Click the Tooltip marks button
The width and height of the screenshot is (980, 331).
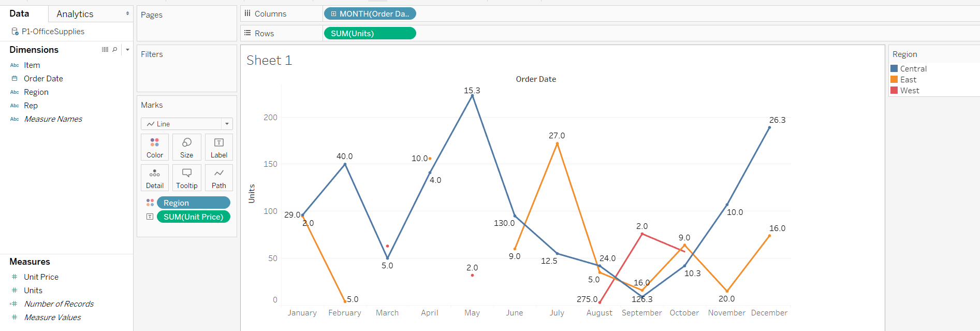186,178
